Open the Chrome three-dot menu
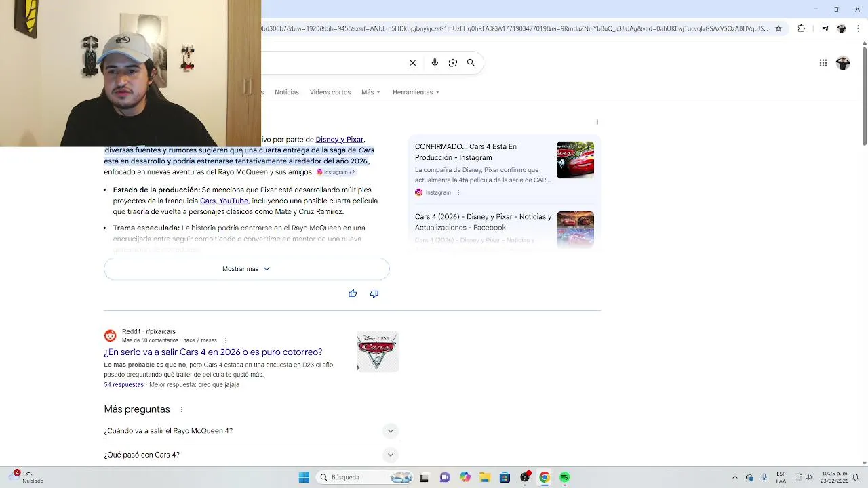Image resolution: width=868 pixels, height=488 pixels. point(858,28)
